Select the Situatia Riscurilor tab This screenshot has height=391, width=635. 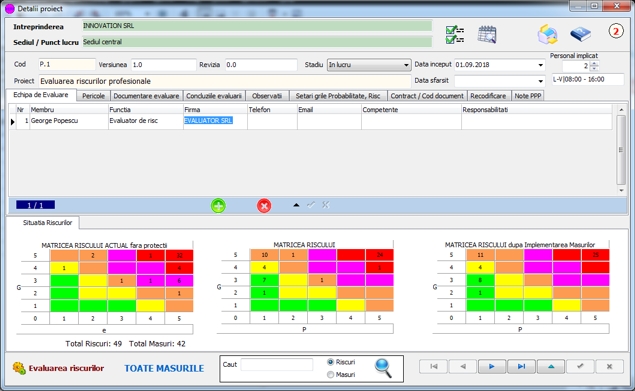point(47,223)
